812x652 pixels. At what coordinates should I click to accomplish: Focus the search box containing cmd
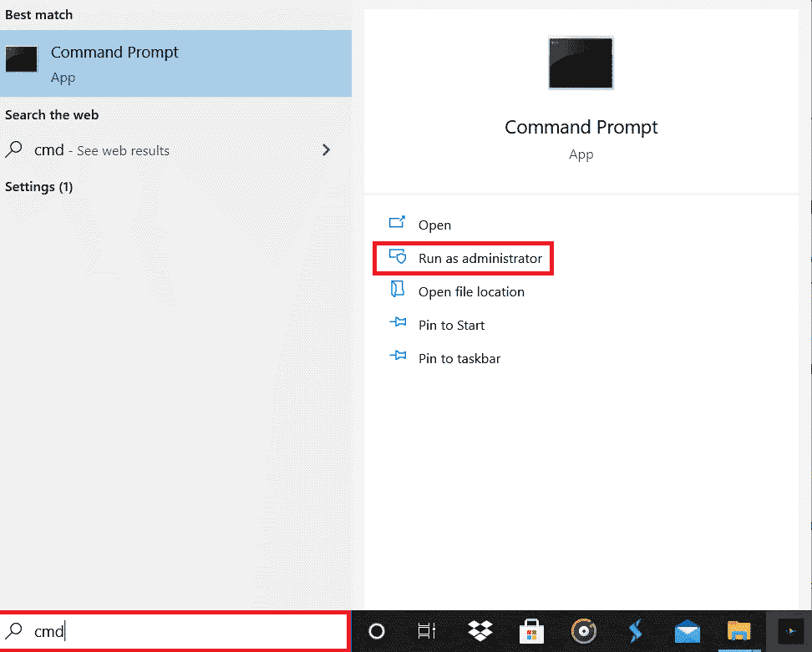tap(174, 631)
